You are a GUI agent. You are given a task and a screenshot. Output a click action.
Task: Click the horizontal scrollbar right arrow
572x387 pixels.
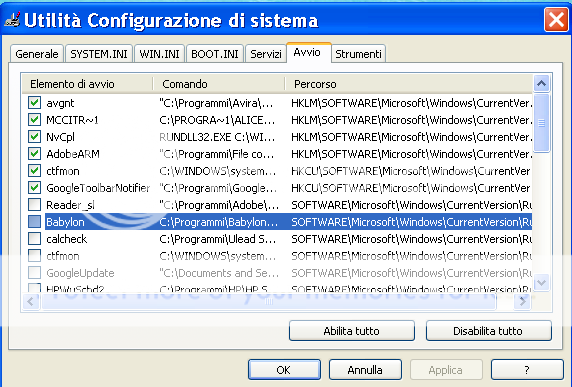522,301
